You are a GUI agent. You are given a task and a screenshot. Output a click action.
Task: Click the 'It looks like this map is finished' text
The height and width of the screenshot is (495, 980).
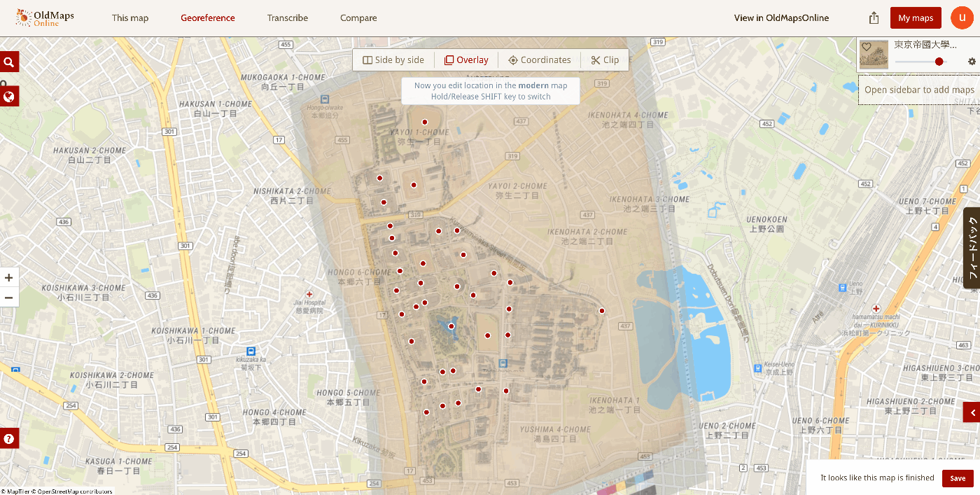point(877,478)
